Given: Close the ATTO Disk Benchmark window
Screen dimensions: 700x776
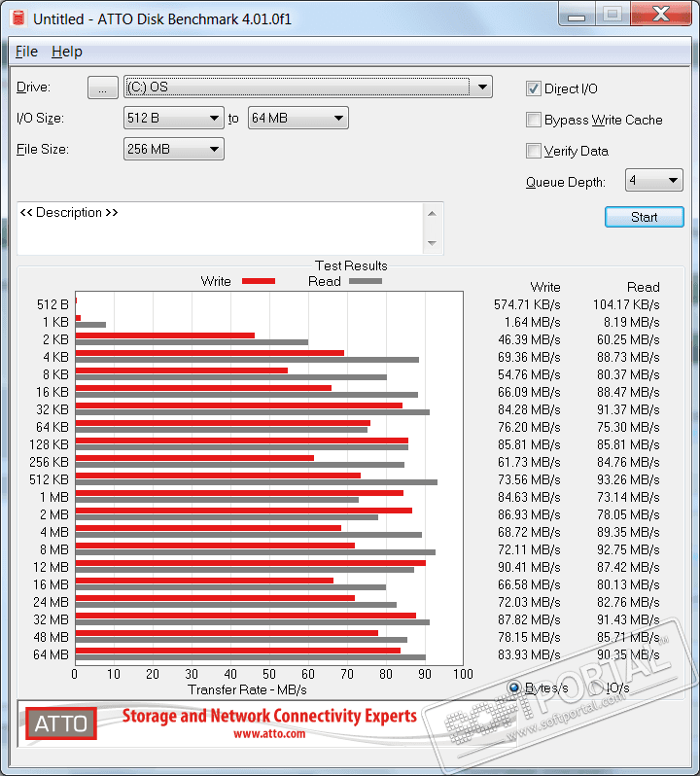Looking at the screenshot, I should (x=661, y=14).
